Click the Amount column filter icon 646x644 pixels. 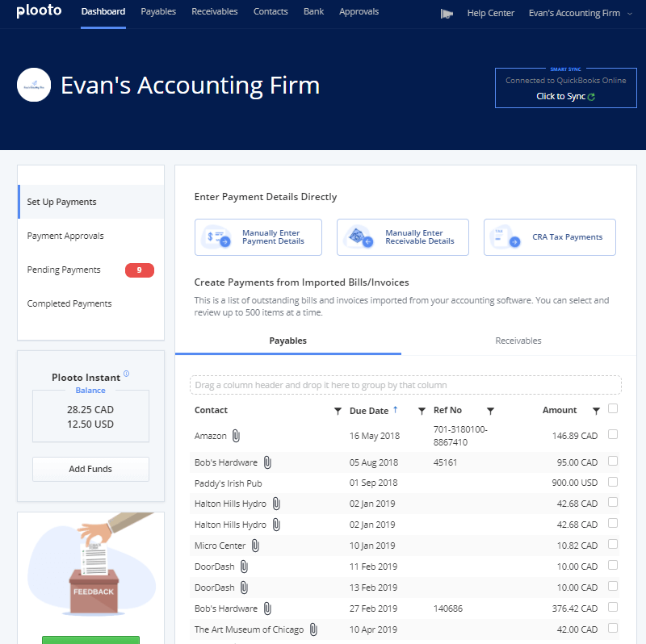[x=596, y=411]
